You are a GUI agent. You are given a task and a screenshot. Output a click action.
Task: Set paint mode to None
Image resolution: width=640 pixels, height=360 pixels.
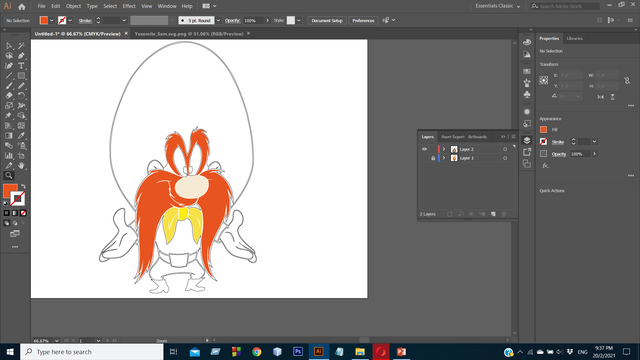(x=23, y=213)
